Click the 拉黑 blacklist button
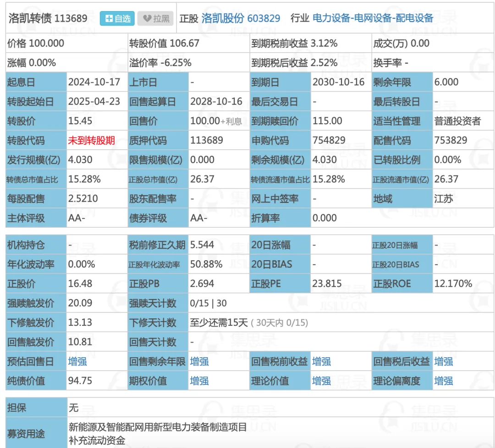495x448 pixels. coord(156,19)
